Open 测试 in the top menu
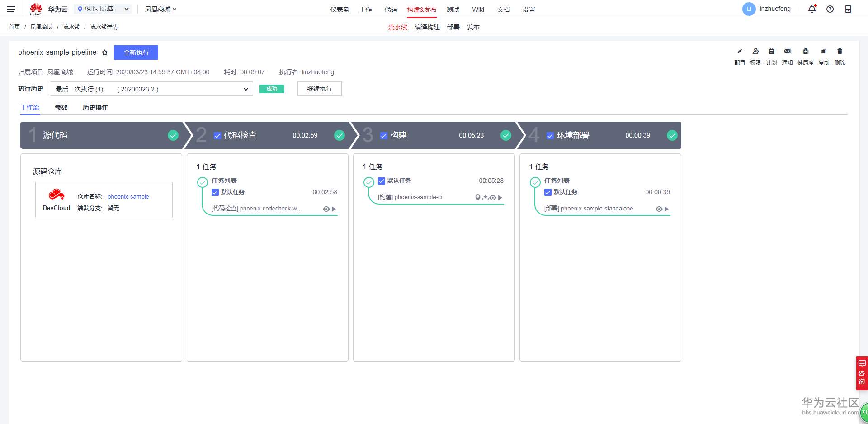 [x=453, y=10]
